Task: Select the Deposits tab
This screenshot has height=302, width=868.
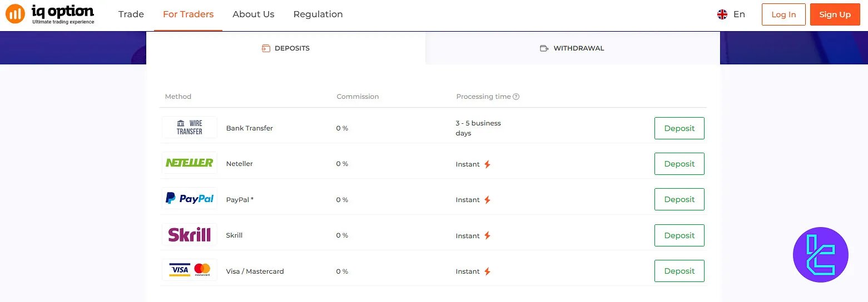Action: coord(286,48)
